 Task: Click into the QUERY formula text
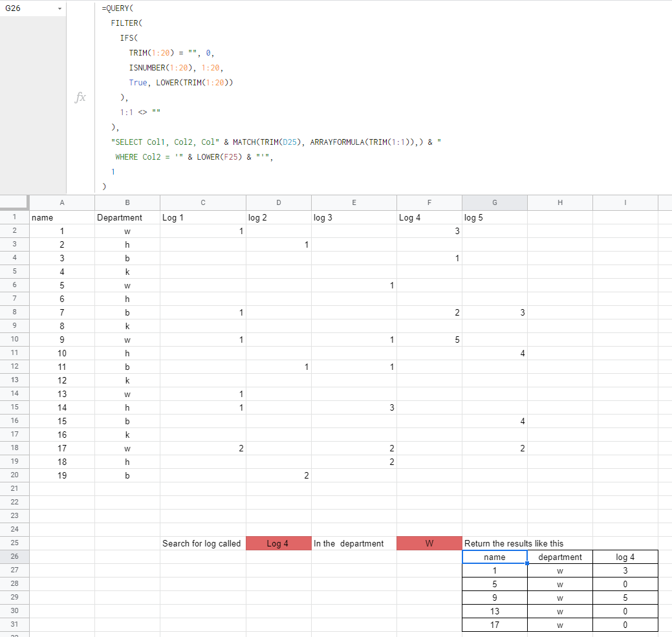click(271, 97)
